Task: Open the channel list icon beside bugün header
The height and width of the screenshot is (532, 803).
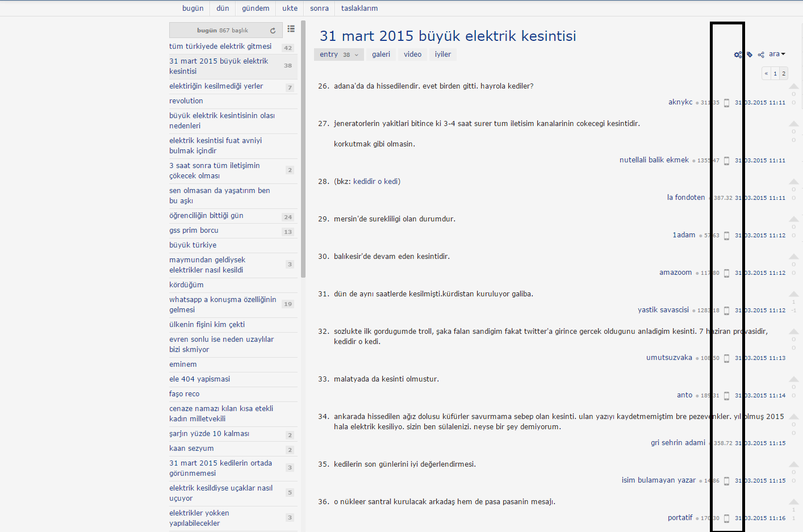Action: [x=291, y=28]
